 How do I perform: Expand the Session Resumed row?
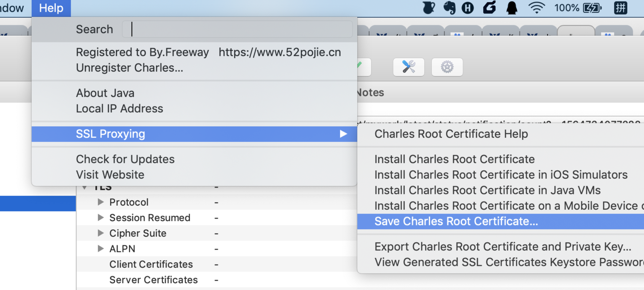click(x=101, y=218)
